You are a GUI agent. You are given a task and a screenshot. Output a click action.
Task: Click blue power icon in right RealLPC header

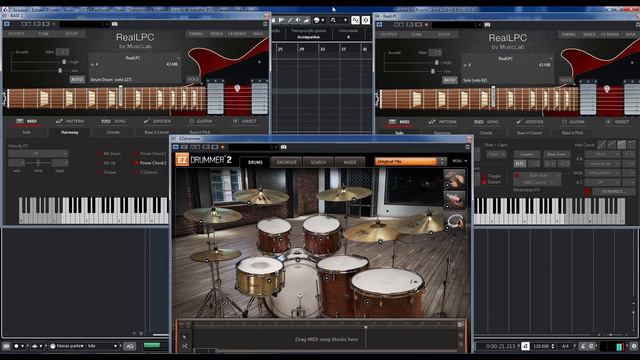[379, 24]
